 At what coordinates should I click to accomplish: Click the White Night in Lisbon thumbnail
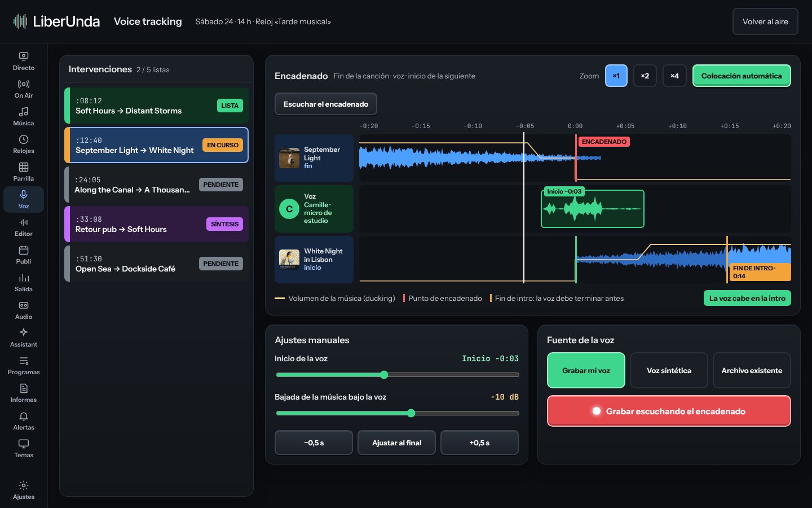289,260
